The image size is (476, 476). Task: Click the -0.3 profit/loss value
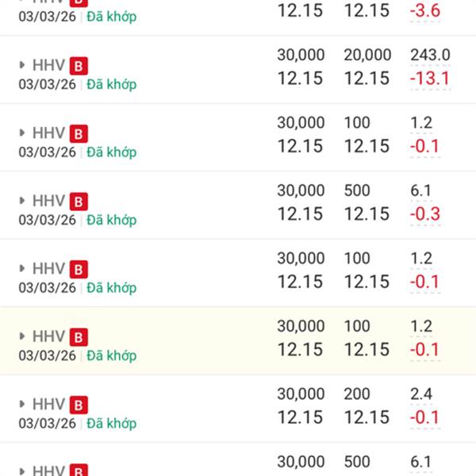point(425,214)
